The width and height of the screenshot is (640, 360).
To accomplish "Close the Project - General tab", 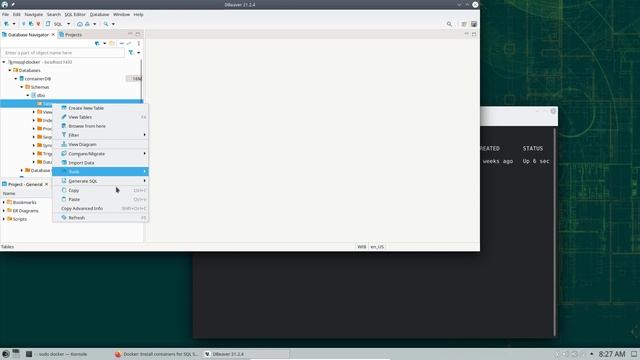I will (47, 184).
